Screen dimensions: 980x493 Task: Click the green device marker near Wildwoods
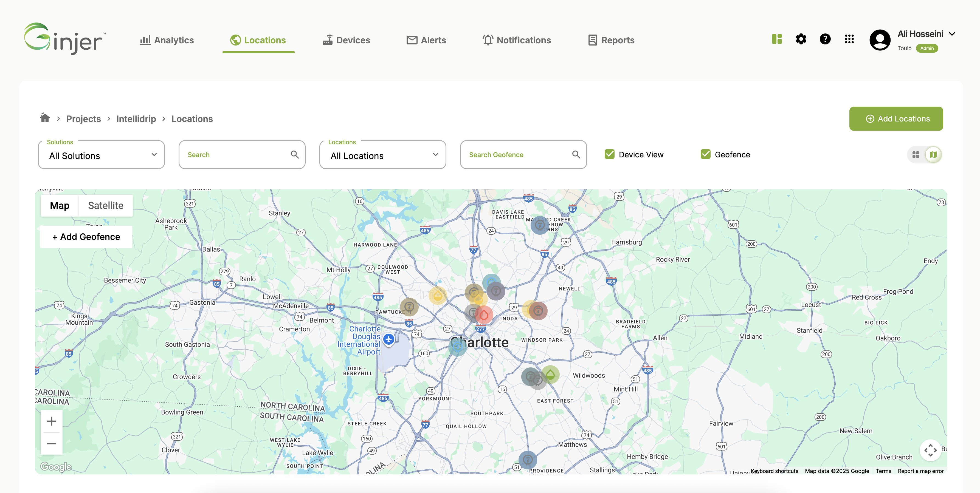pos(550,374)
